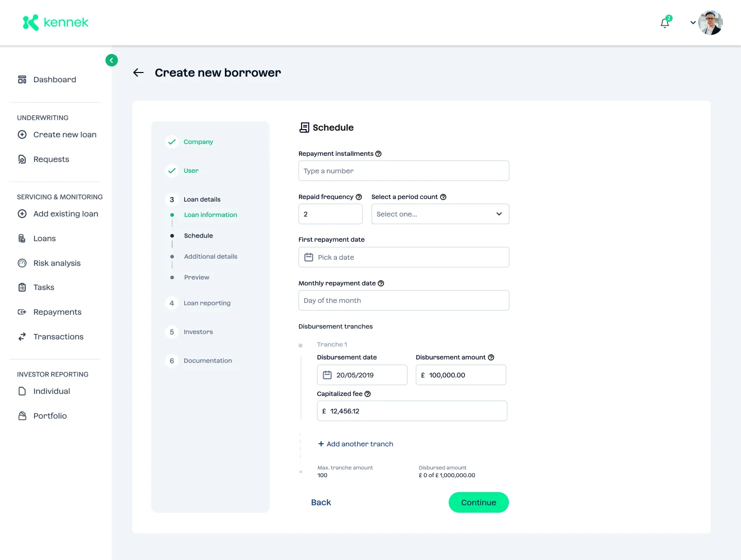Screen dimensions: 741x560
Task: Open the notifications bell
Action: pyautogui.click(x=665, y=23)
